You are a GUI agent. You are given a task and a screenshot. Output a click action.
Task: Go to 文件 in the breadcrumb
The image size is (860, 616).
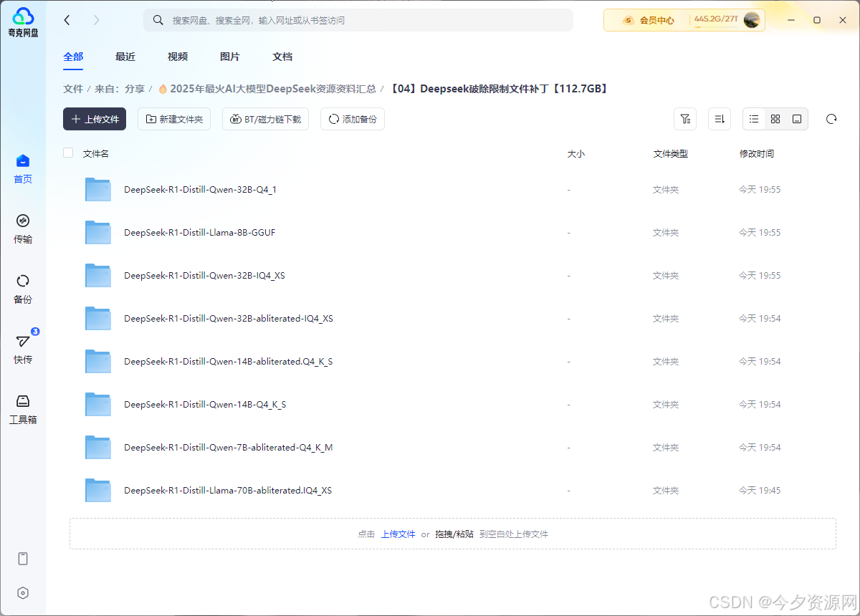coord(73,89)
